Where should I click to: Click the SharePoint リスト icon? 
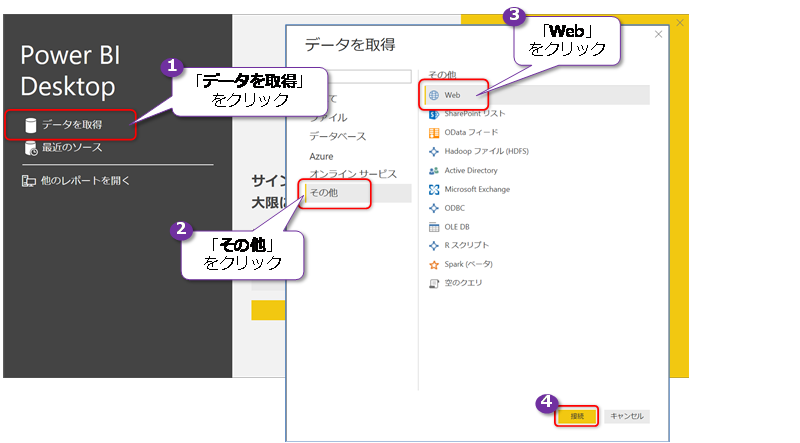coord(434,114)
